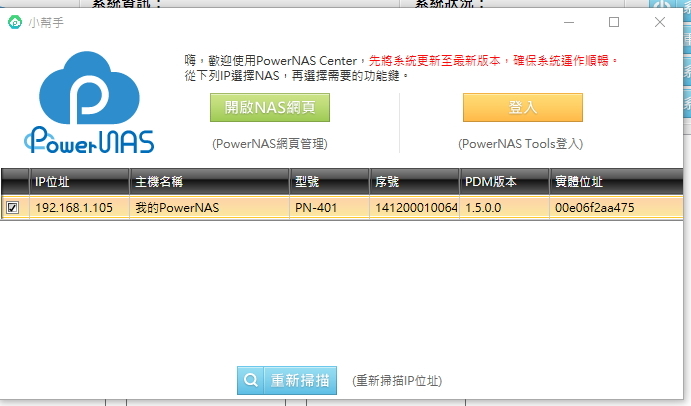Sort by IP位址 column header
691x406 pixels.
(x=79, y=182)
